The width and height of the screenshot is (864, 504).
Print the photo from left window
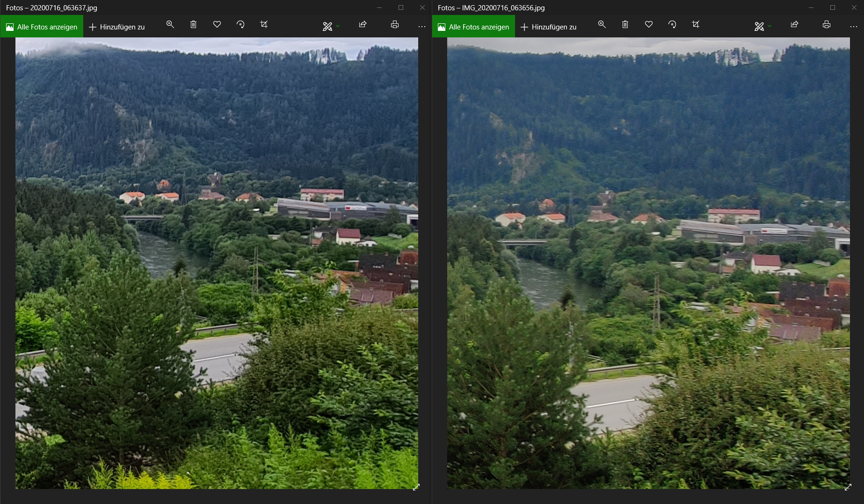point(395,24)
